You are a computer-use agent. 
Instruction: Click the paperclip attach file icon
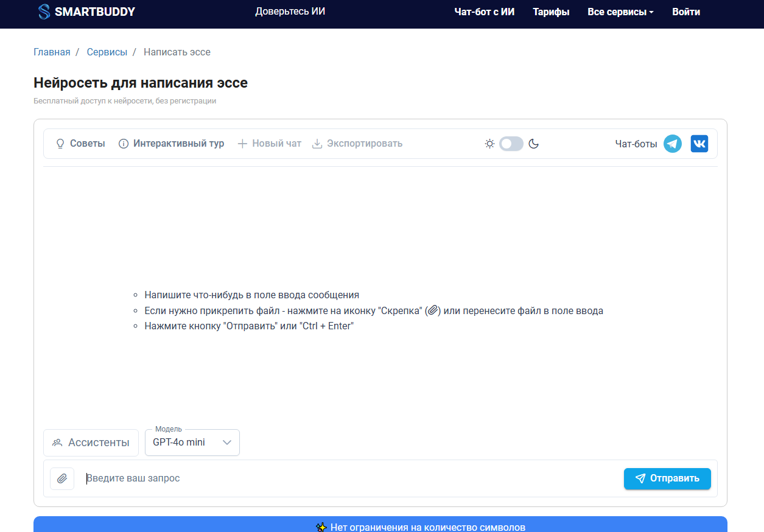point(62,478)
